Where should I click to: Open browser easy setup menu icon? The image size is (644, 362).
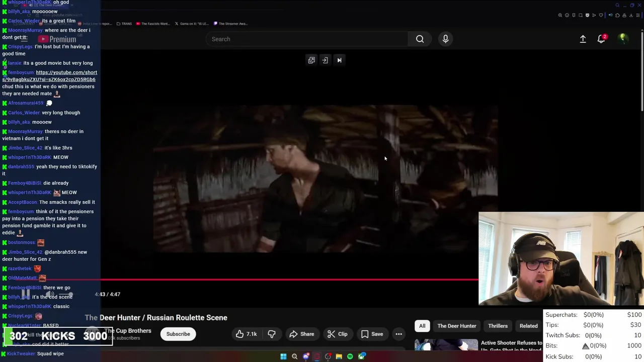pyautogui.click(x=638, y=15)
